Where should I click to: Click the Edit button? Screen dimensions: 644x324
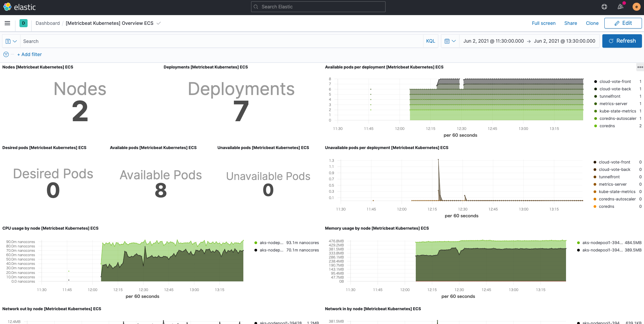point(623,23)
